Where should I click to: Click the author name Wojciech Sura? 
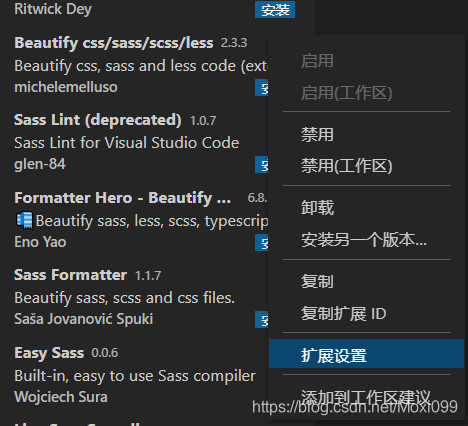coord(61,397)
